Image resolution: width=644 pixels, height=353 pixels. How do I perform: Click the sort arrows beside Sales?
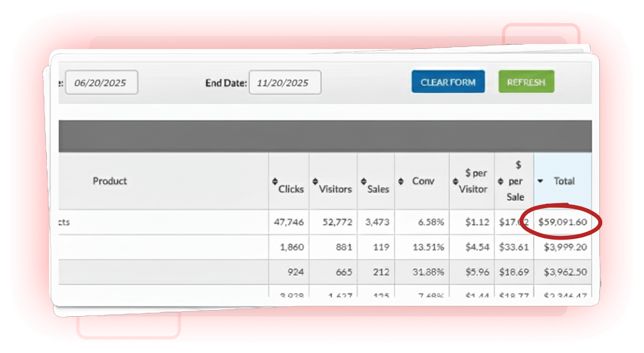364,182
